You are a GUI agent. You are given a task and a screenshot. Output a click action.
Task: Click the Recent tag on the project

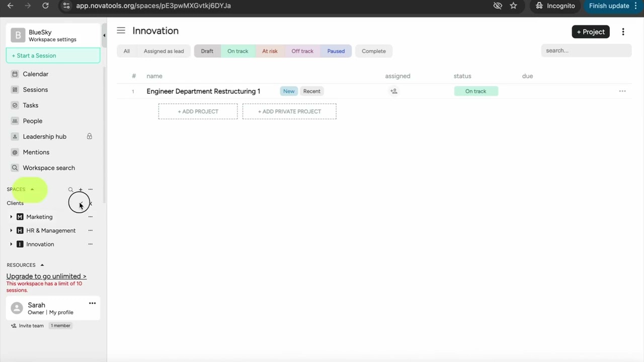coord(311,91)
